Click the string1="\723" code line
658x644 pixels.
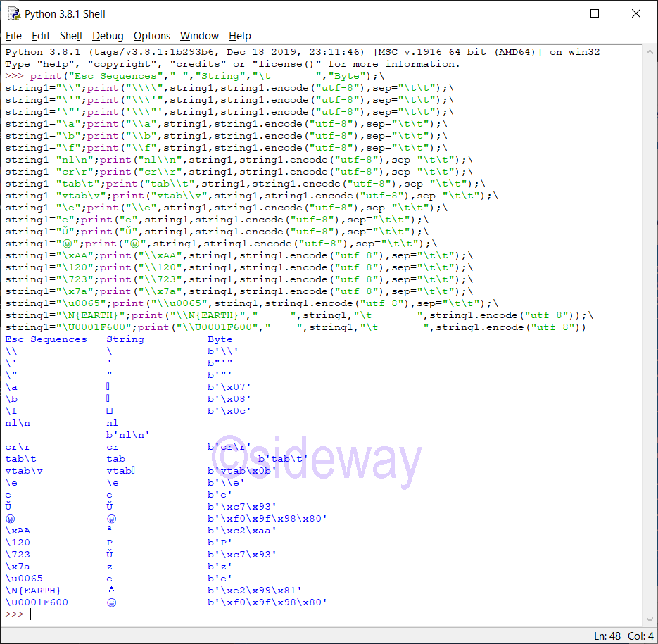coord(239,279)
